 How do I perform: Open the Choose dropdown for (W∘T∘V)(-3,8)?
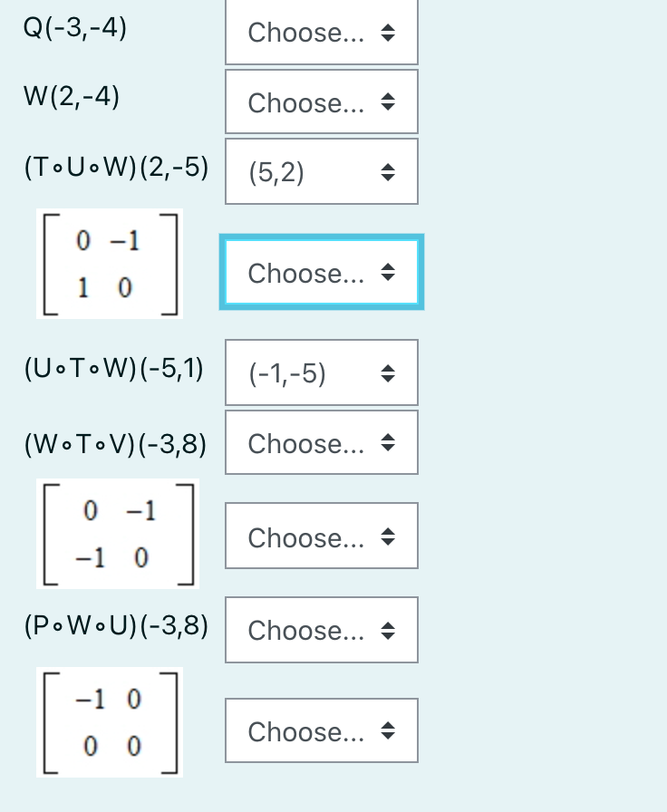[x=321, y=443]
